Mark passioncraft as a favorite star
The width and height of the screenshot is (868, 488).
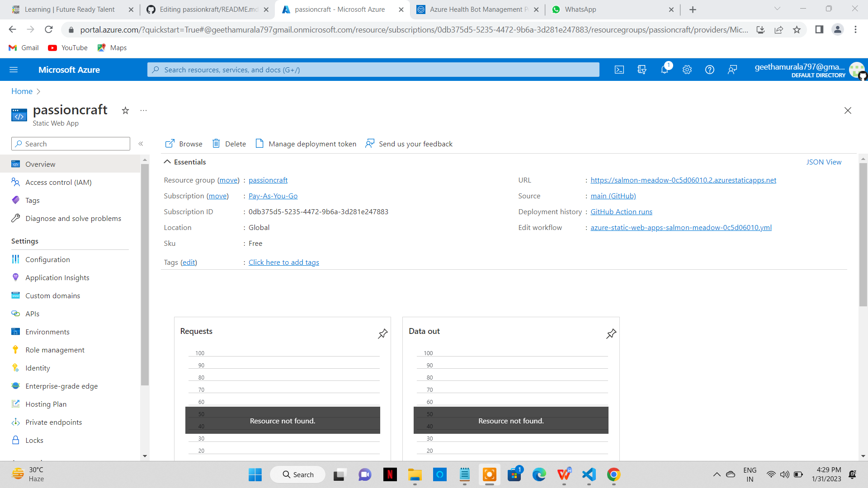pos(125,111)
